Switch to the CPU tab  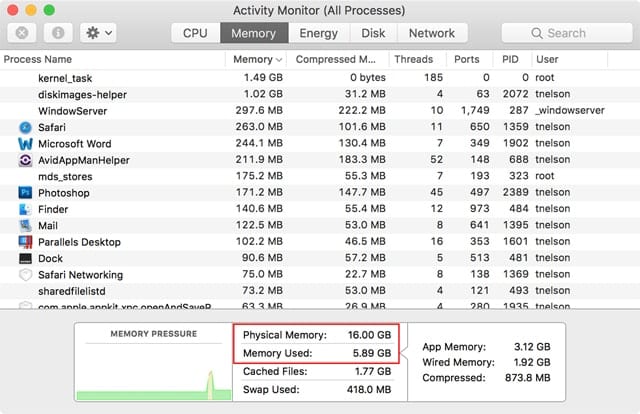click(x=195, y=33)
